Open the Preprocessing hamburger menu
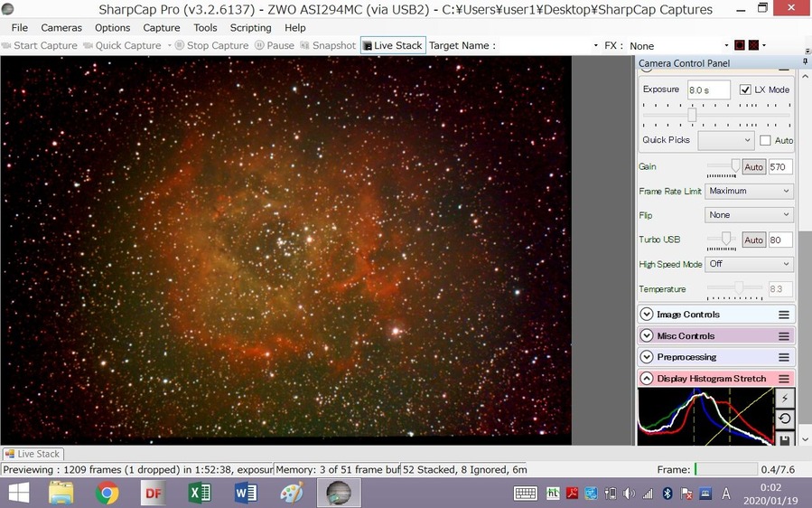 click(x=784, y=357)
